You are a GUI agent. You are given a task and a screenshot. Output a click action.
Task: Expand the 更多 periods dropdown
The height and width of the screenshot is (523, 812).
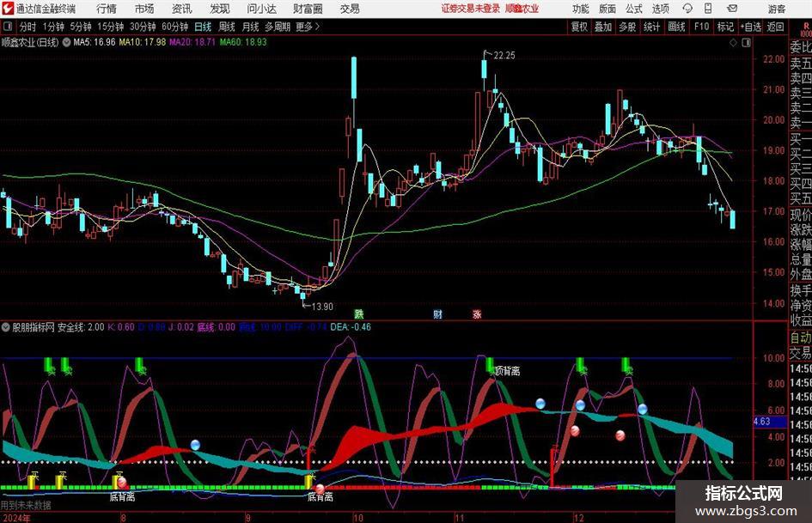click(x=308, y=27)
